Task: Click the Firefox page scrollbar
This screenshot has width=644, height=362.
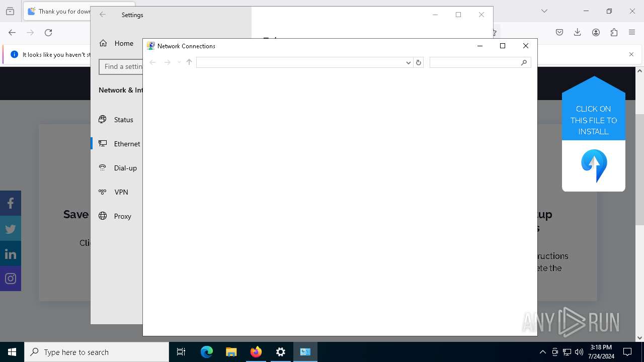Action: point(640,169)
